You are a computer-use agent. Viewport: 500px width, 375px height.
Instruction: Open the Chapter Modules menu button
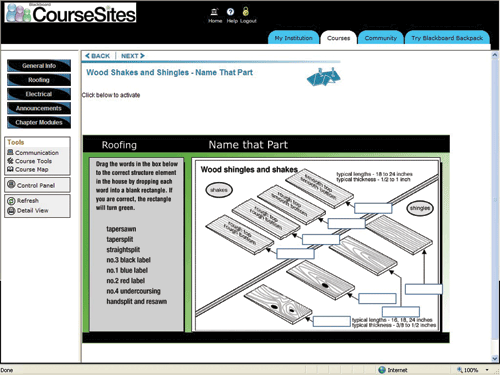pyautogui.click(x=39, y=122)
